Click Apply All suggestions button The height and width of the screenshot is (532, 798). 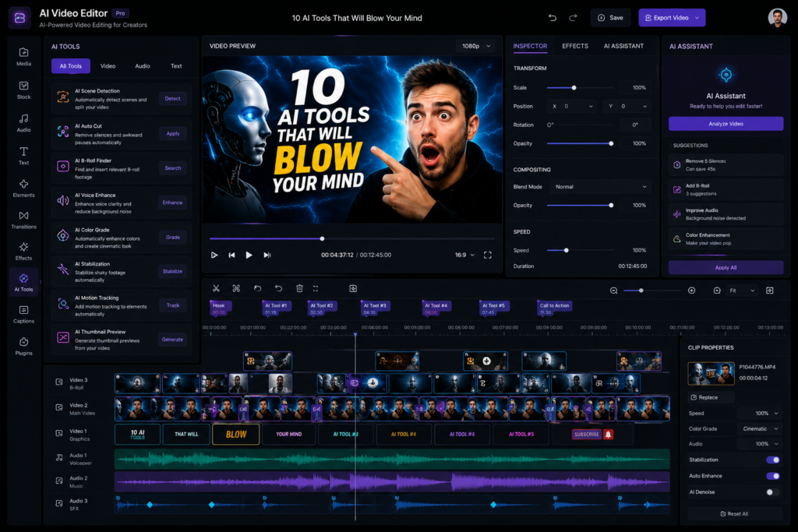(x=726, y=267)
